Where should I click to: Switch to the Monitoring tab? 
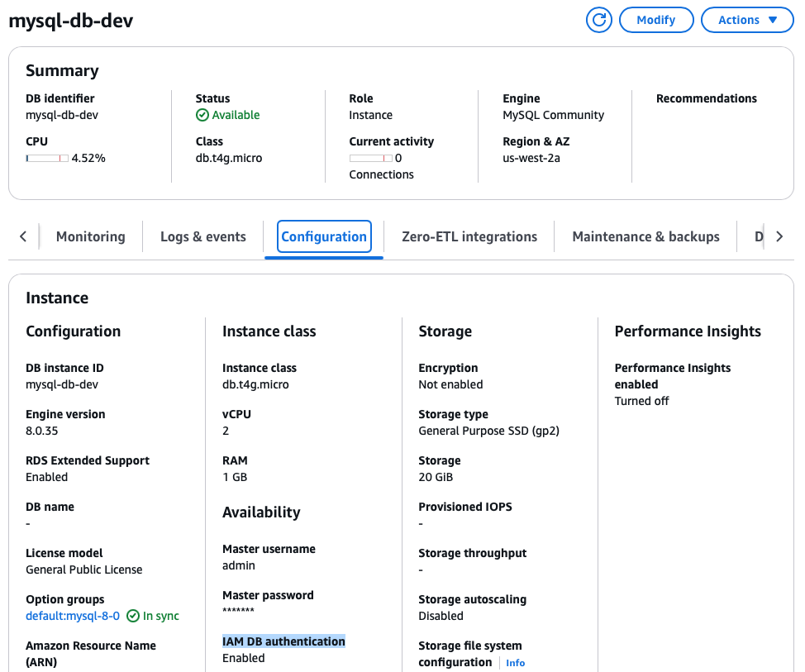(91, 236)
